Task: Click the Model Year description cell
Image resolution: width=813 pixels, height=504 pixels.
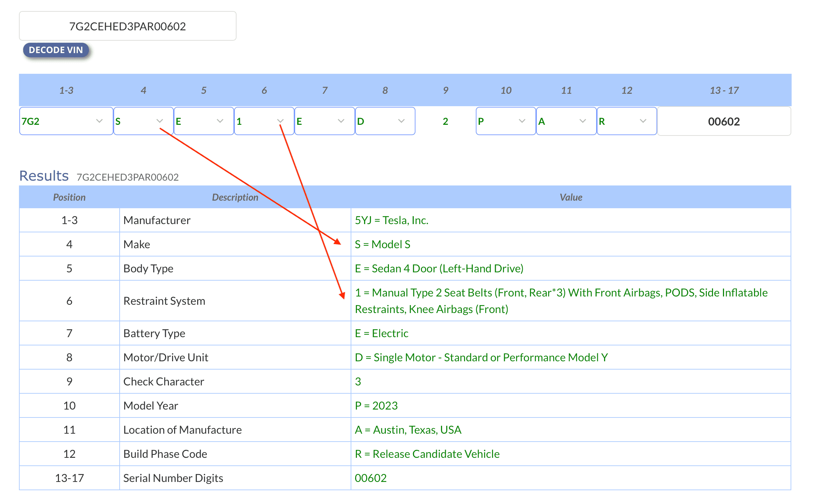Action: click(235, 406)
